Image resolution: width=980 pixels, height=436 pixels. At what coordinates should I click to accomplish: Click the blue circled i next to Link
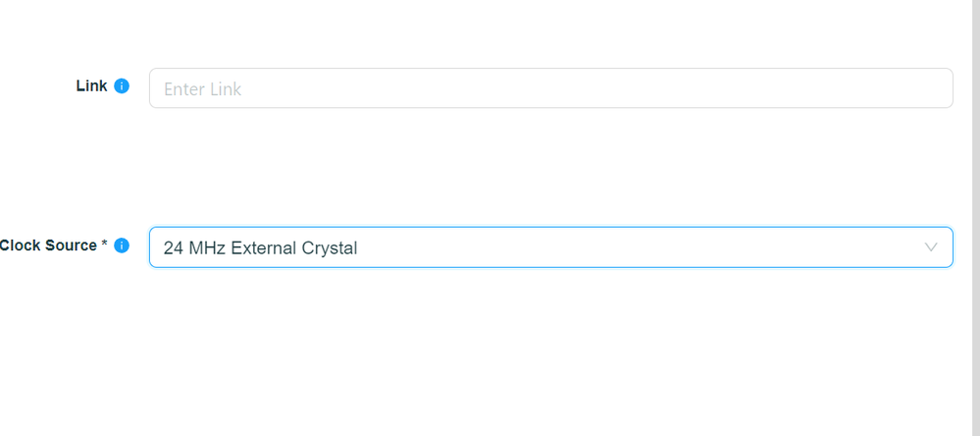point(122,86)
